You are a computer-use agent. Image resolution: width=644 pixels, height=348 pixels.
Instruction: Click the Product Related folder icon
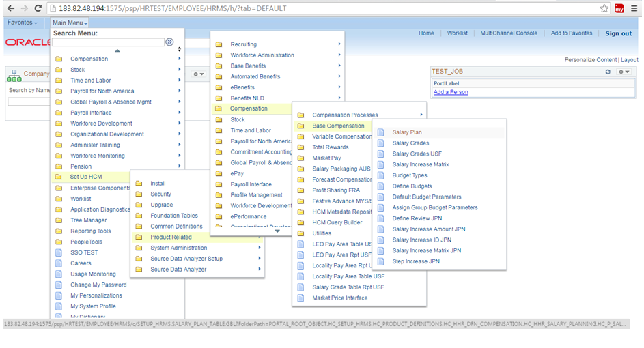(x=139, y=237)
